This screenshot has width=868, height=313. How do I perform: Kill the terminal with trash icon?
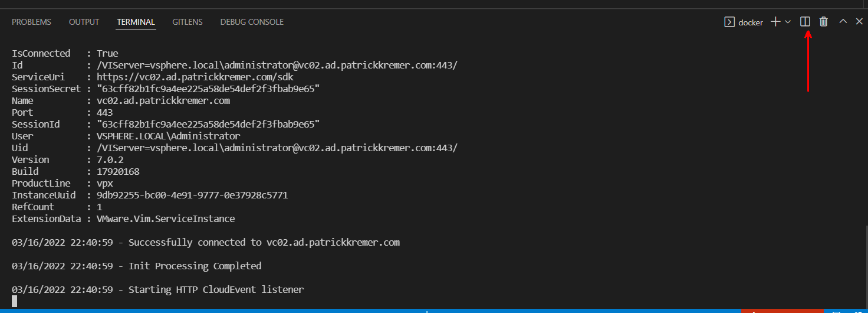tap(824, 22)
